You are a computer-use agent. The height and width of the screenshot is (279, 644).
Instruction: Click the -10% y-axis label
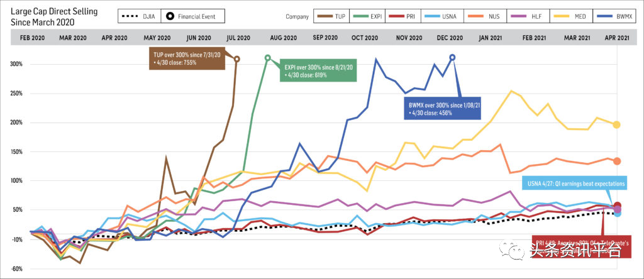click(x=17, y=239)
